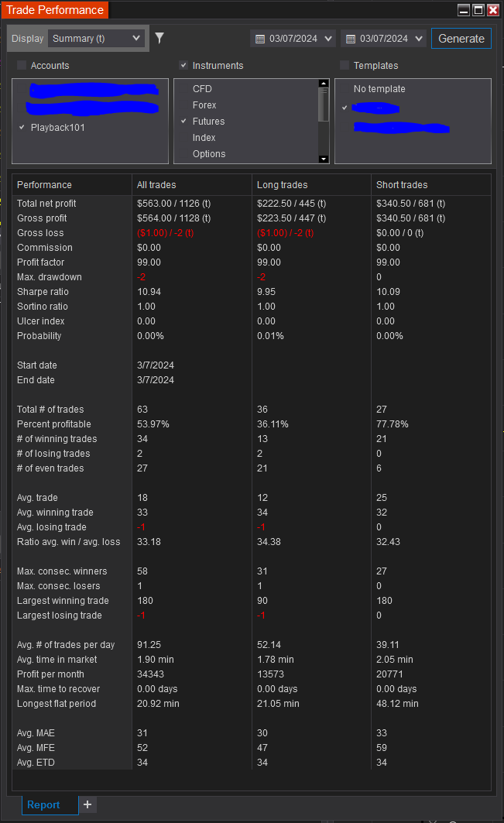Click the instruments list scrollbar thumb
The image size is (504, 823).
click(324, 103)
